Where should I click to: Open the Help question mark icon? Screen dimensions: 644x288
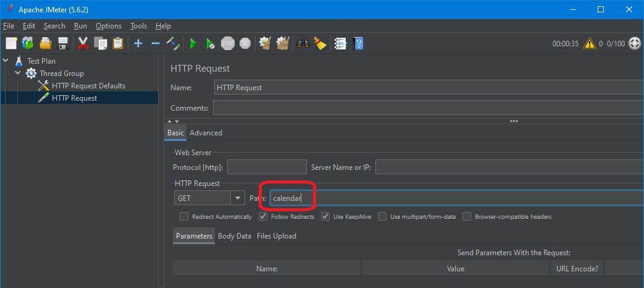(x=358, y=43)
